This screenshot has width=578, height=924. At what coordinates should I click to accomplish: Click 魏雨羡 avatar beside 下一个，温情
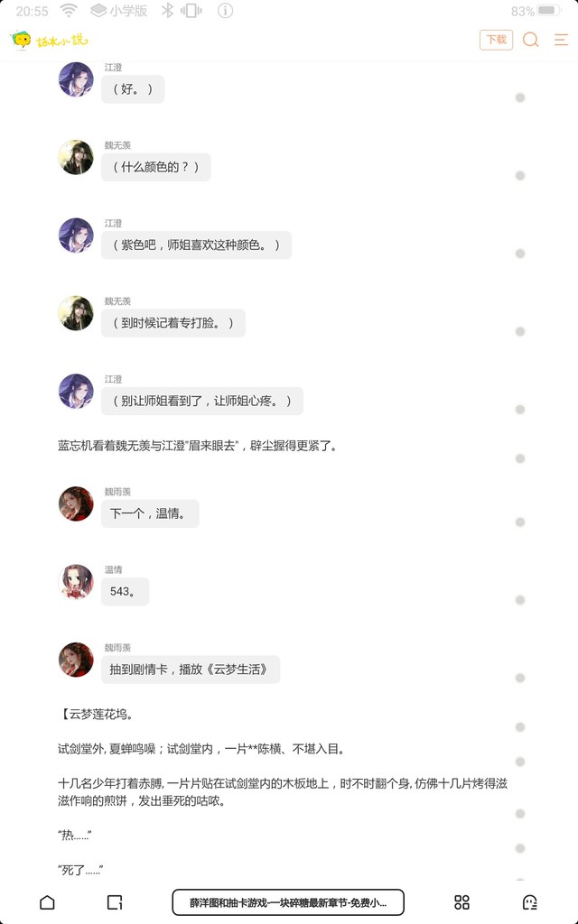[x=76, y=504]
